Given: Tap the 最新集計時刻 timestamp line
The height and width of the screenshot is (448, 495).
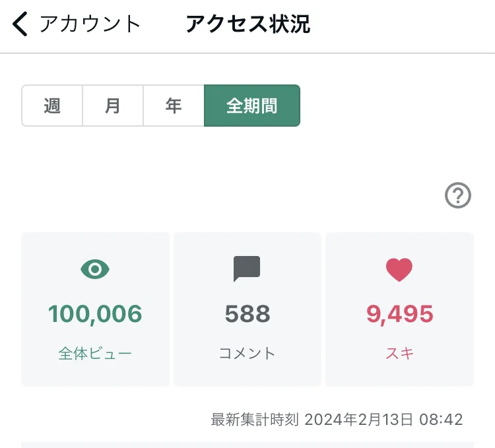Looking at the screenshot, I should point(337,420).
